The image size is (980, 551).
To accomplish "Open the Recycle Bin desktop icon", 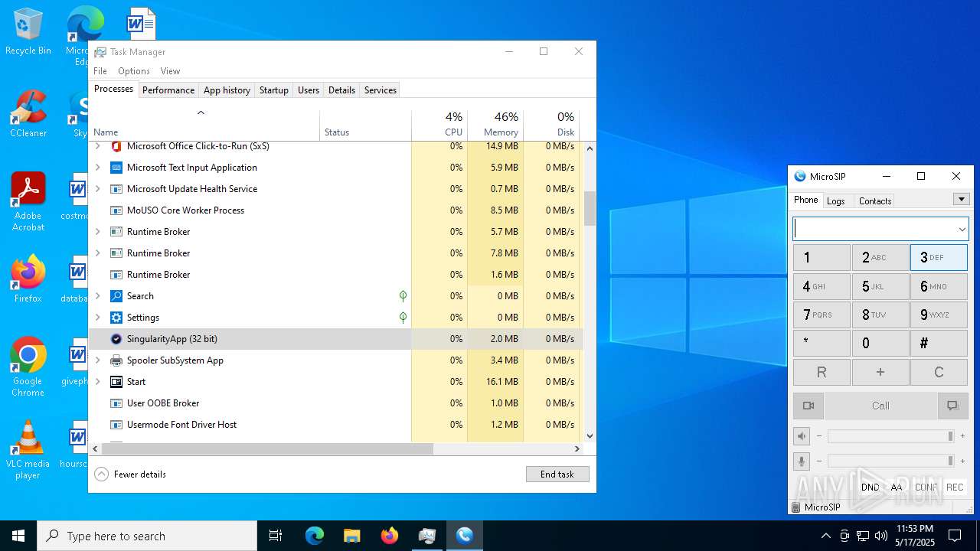I will (x=28, y=31).
